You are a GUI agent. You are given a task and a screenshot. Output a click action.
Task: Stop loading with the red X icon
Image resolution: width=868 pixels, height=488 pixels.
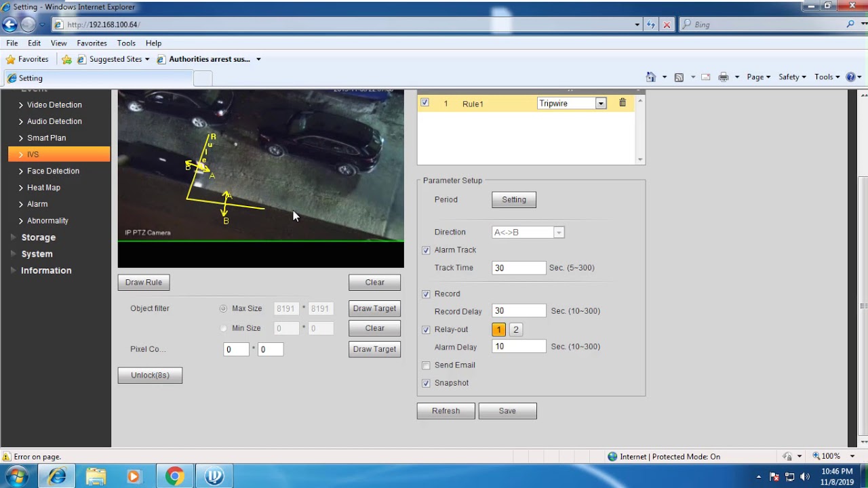pos(667,24)
